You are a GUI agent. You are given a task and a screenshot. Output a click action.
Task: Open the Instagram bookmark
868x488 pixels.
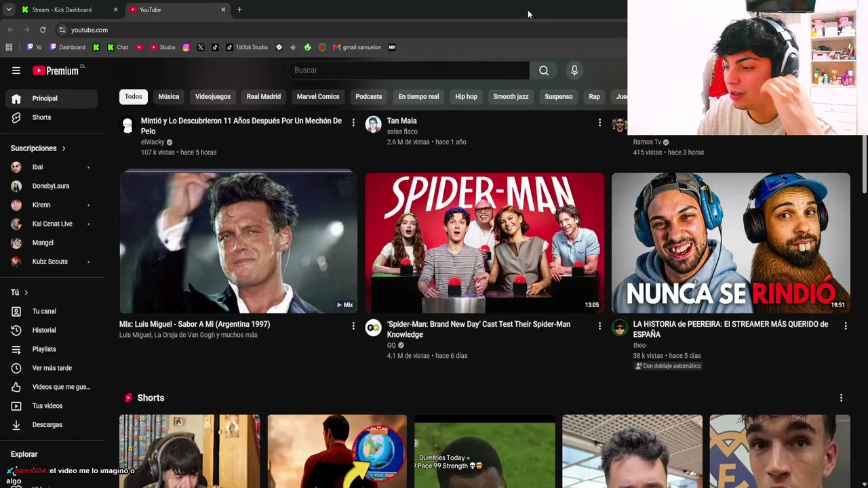point(186,47)
